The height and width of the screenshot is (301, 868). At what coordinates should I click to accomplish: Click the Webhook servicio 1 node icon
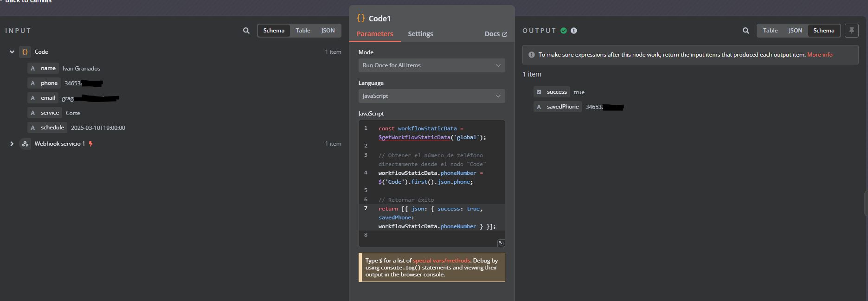pos(25,144)
